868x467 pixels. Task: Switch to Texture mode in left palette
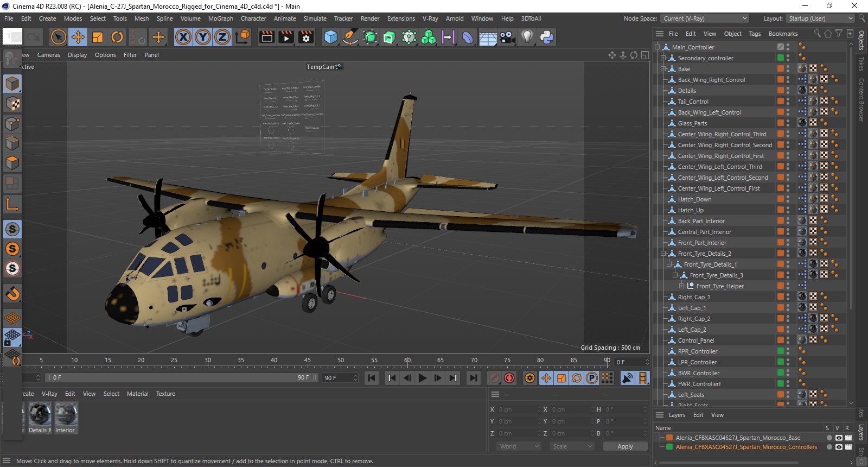(12, 104)
